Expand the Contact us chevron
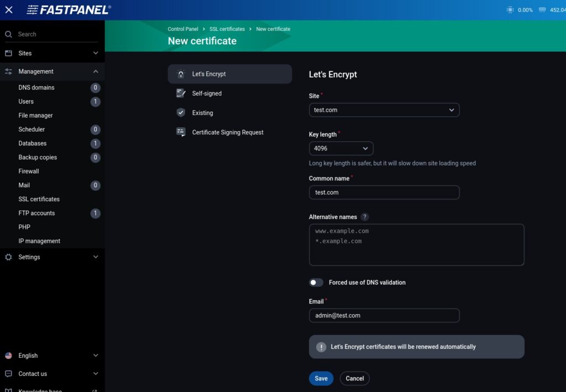This screenshot has height=392, width=566. (96, 374)
